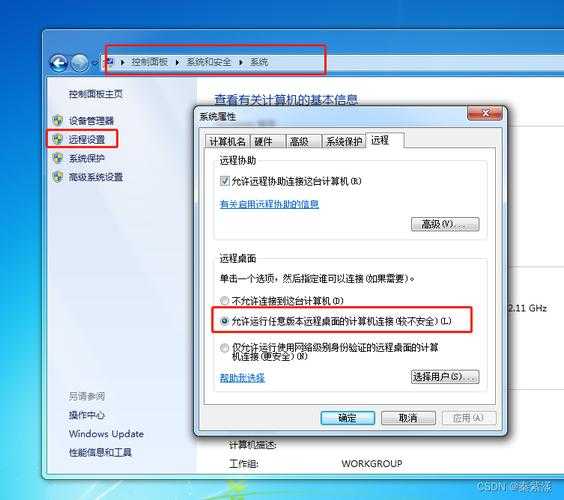Click the computer icon in address bar
This screenshot has width=564, height=500.
coord(110,62)
